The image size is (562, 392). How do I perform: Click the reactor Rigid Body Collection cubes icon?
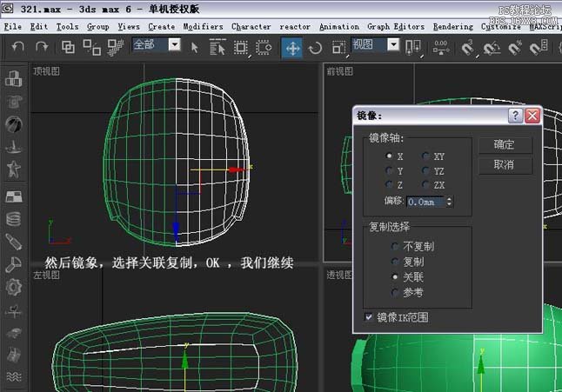click(14, 78)
